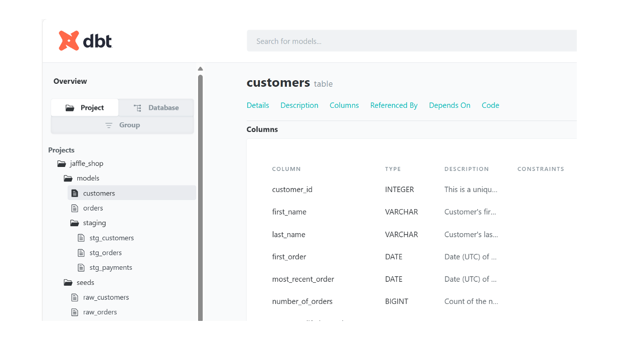Click the sidebar scroll up arrow
Screen dimensions: 644x354
pyautogui.click(x=200, y=69)
